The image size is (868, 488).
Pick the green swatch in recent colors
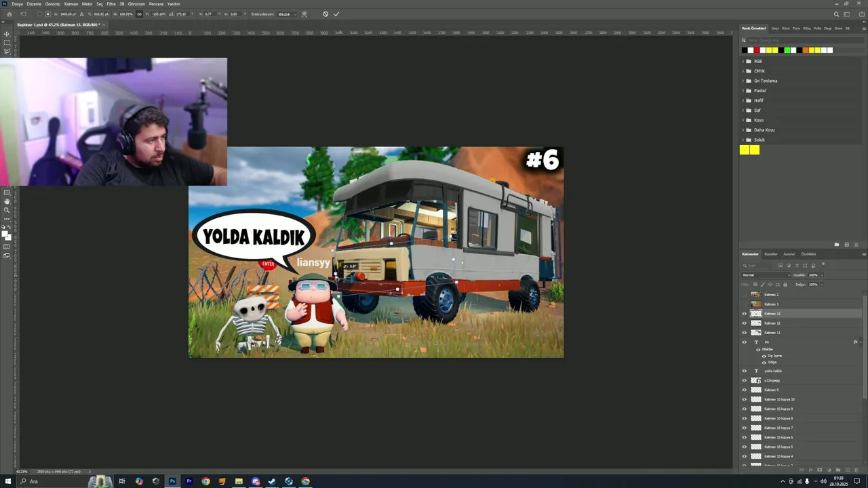pos(787,50)
